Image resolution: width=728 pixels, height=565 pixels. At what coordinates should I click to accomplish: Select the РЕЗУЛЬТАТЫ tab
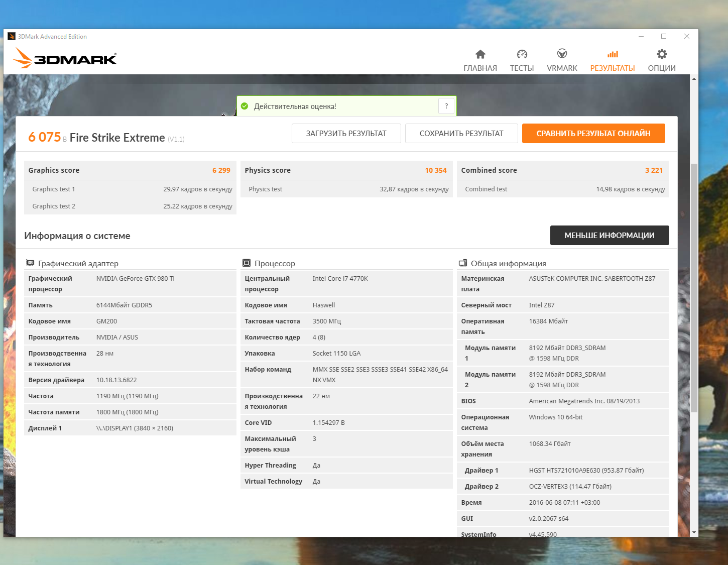click(x=613, y=60)
